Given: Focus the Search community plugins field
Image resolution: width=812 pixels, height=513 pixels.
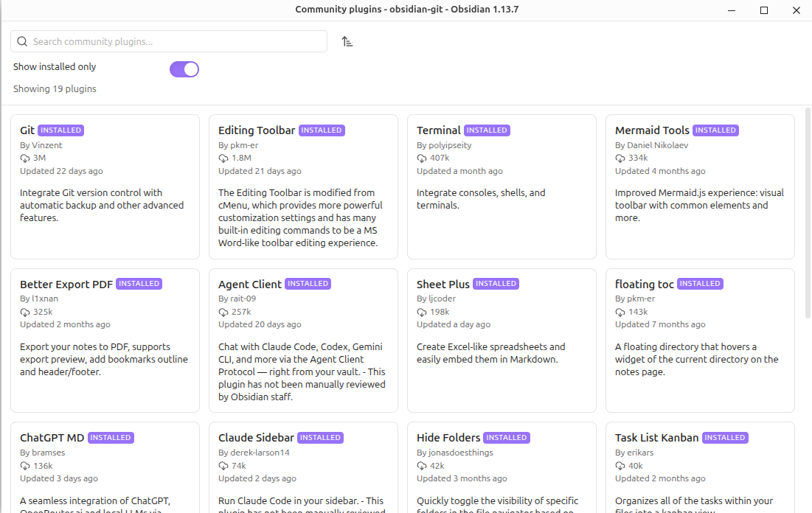Looking at the screenshot, I should [x=169, y=41].
